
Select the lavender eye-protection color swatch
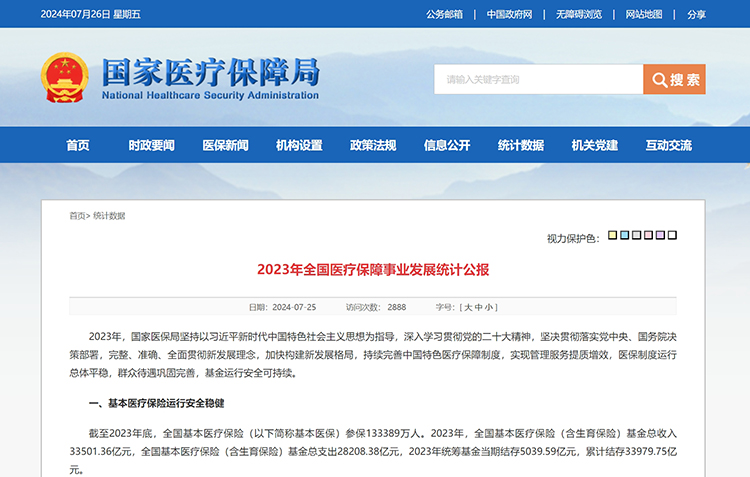[660, 235]
